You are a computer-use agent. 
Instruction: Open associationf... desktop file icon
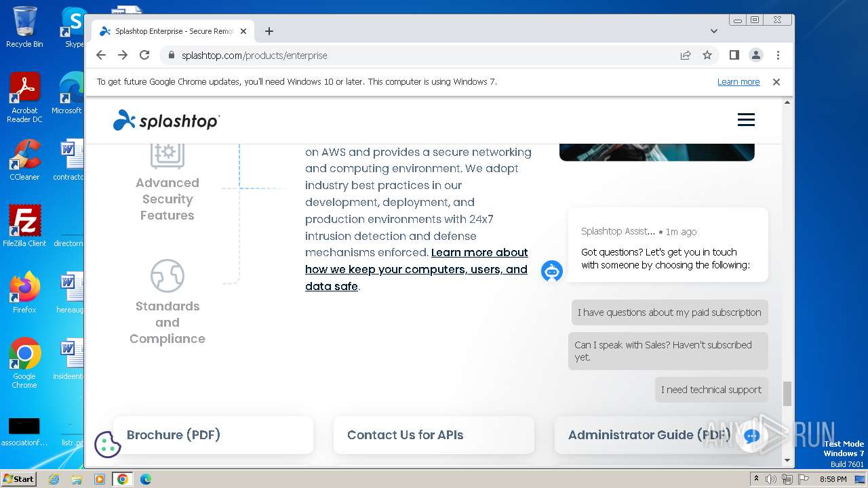point(24,432)
